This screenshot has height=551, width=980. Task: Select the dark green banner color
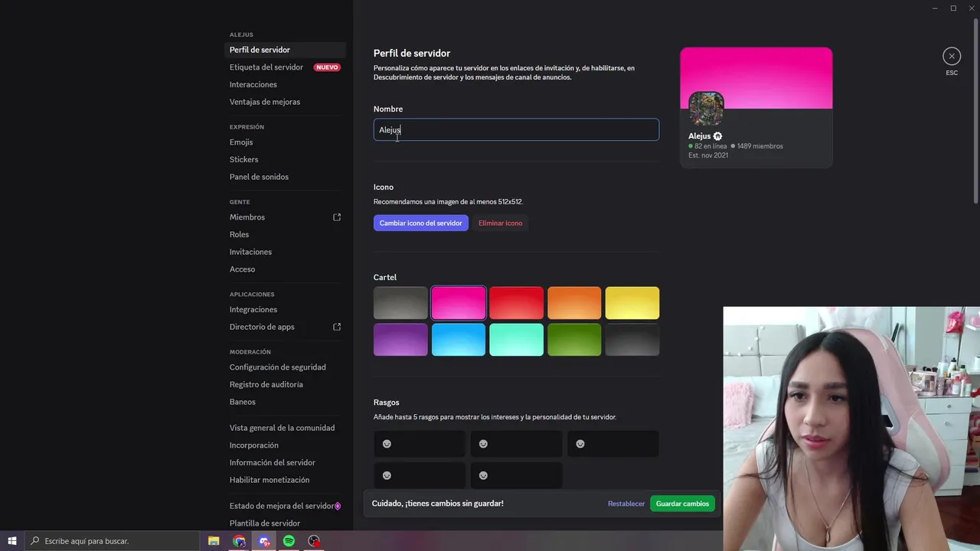coord(574,340)
